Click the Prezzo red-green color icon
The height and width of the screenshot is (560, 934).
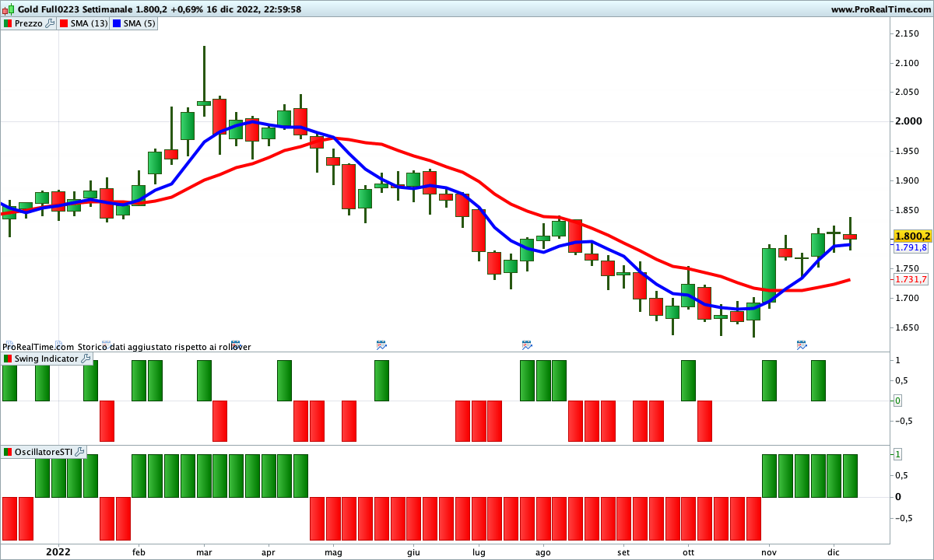(8, 23)
